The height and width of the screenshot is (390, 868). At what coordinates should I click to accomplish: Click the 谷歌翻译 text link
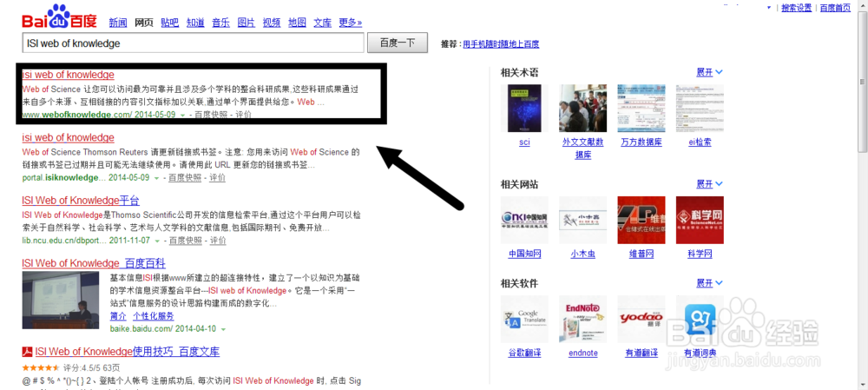[524, 354]
